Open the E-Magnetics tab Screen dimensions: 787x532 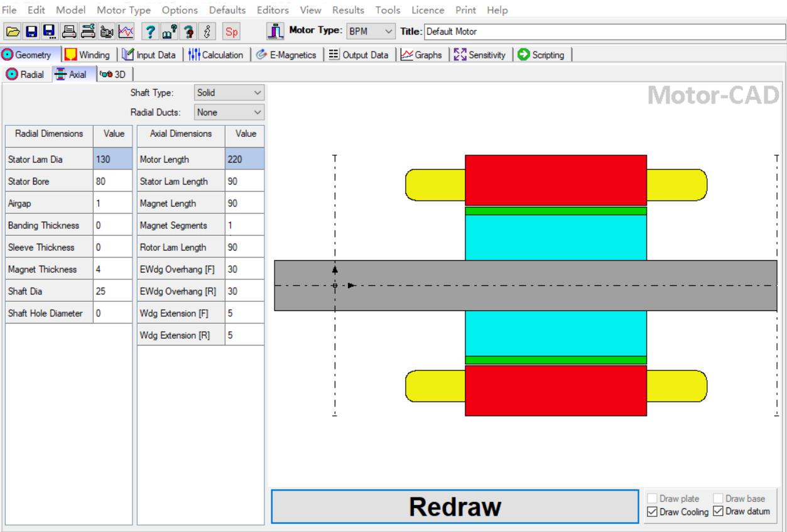pyautogui.click(x=289, y=55)
